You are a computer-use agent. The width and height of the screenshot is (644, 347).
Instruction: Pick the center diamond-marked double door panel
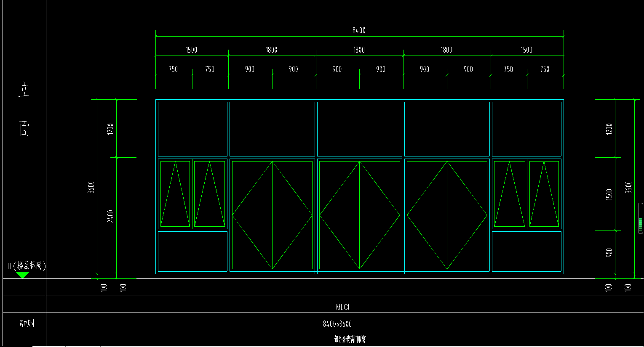tap(359, 215)
